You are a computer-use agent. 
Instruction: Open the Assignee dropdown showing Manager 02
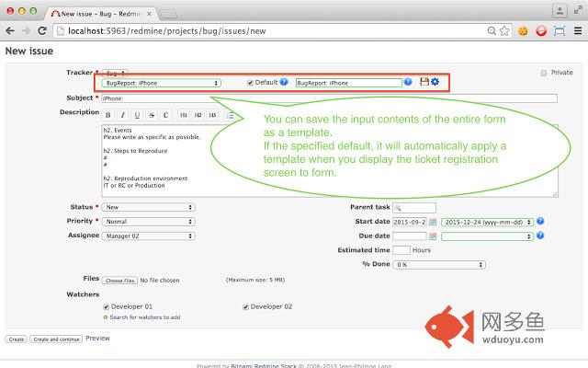tap(148, 236)
